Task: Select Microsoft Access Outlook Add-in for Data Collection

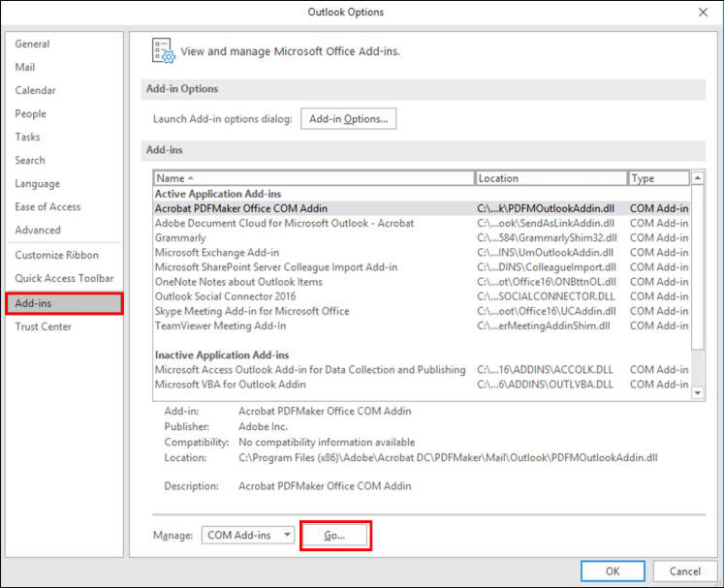Action: [x=422, y=370]
